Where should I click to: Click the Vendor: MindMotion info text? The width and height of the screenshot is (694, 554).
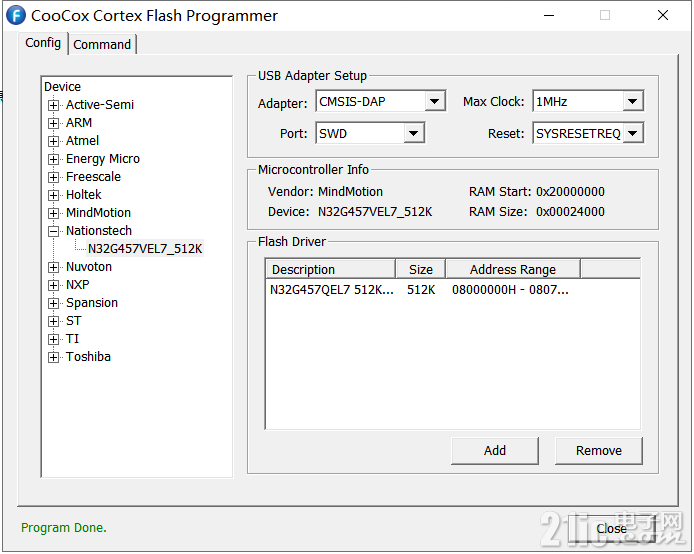coord(325,192)
